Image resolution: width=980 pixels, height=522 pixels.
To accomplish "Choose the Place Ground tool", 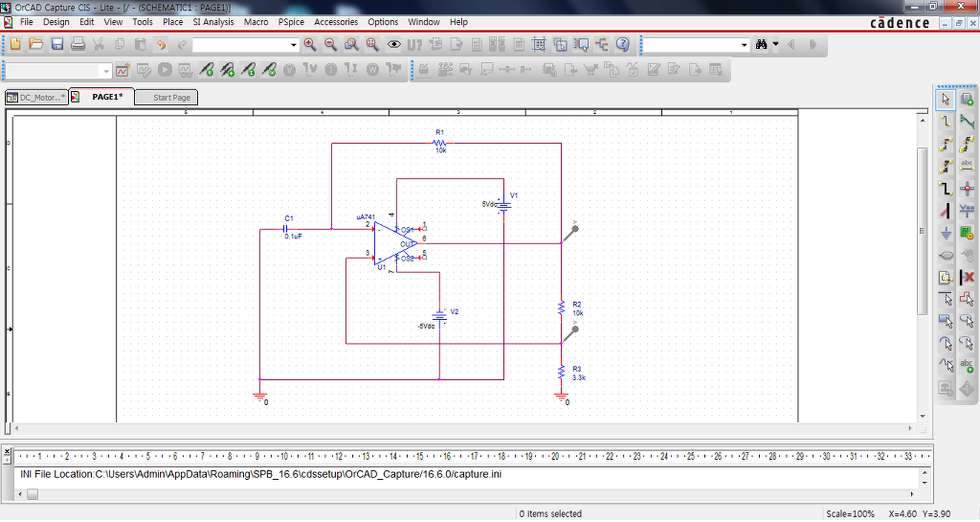I will click(x=946, y=233).
